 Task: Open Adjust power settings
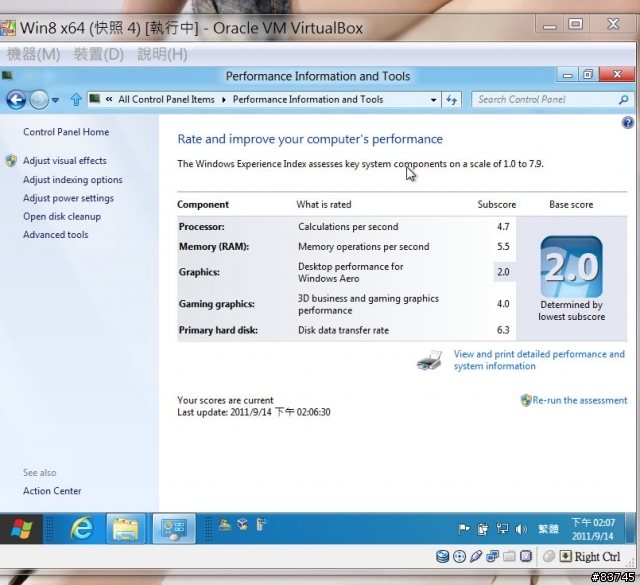click(x=68, y=198)
